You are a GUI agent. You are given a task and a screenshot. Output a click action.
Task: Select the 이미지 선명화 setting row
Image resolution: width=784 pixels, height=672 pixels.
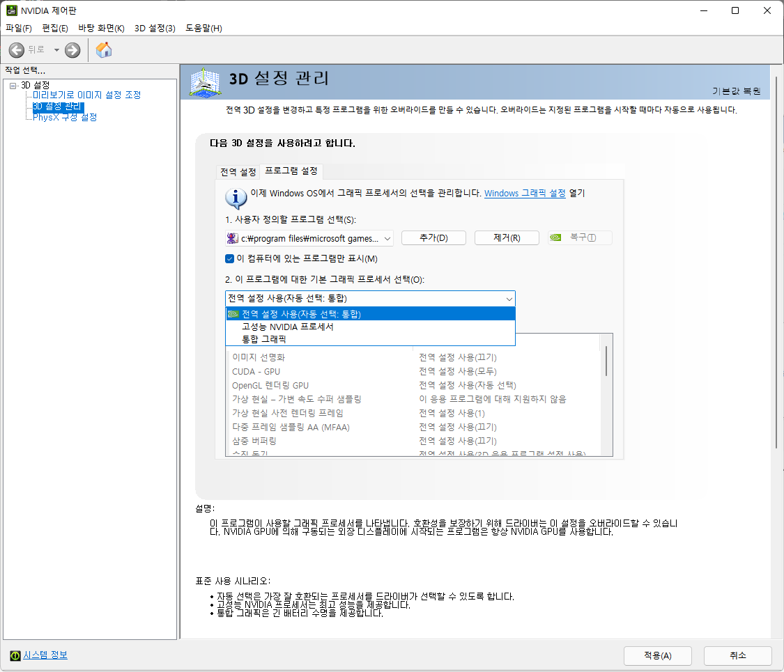click(413, 357)
